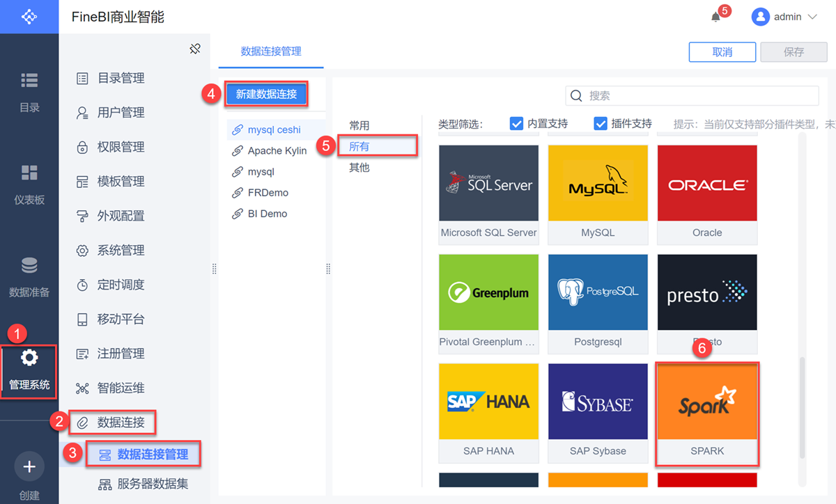The width and height of the screenshot is (836, 504).
Task: Open 移动平台 menu item
Action: coord(121,319)
